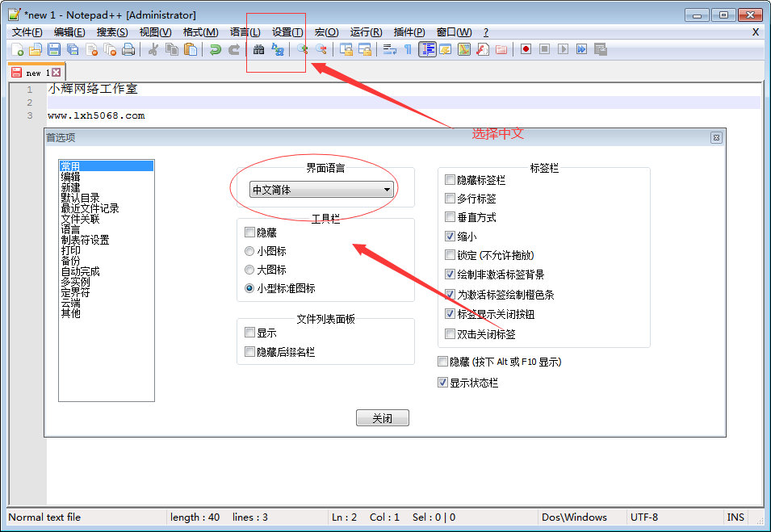771x532 pixels.
Task: Open the 设置(T) menu
Action: (x=287, y=32)
